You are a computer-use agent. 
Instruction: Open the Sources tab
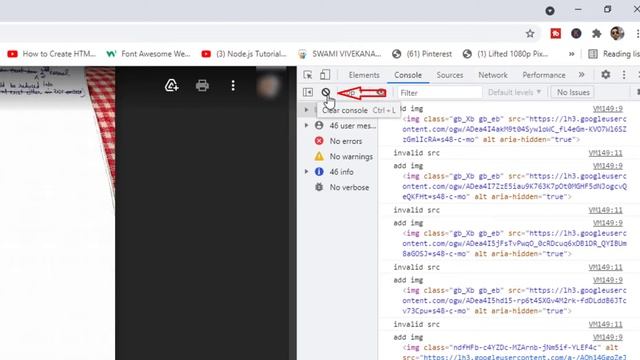tap(449, 75)
